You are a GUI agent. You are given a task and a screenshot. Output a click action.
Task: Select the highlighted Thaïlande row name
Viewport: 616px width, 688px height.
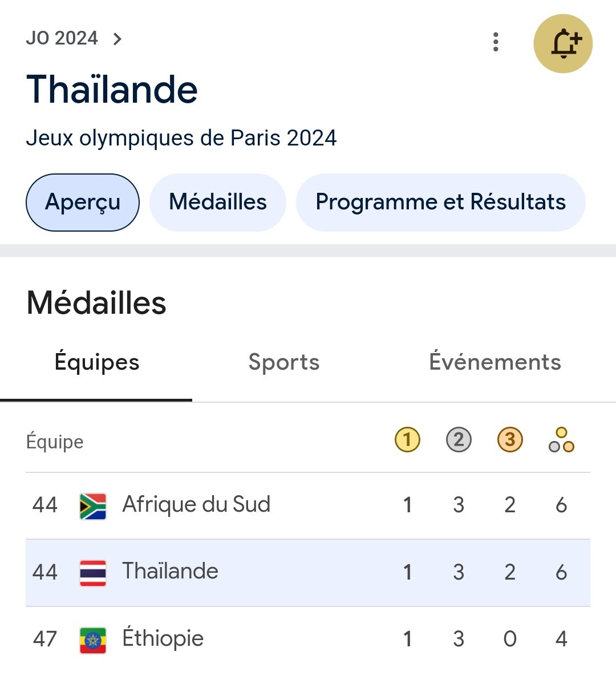[x=170, y=572]
